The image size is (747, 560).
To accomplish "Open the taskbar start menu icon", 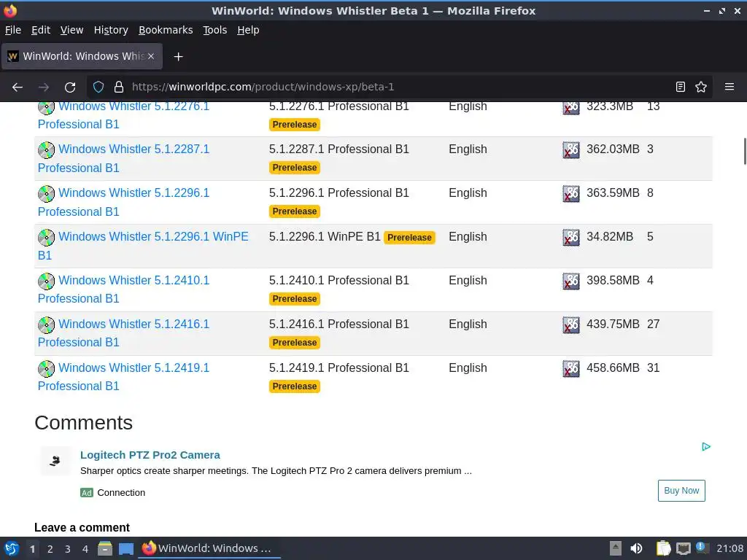I will (12, 548).
